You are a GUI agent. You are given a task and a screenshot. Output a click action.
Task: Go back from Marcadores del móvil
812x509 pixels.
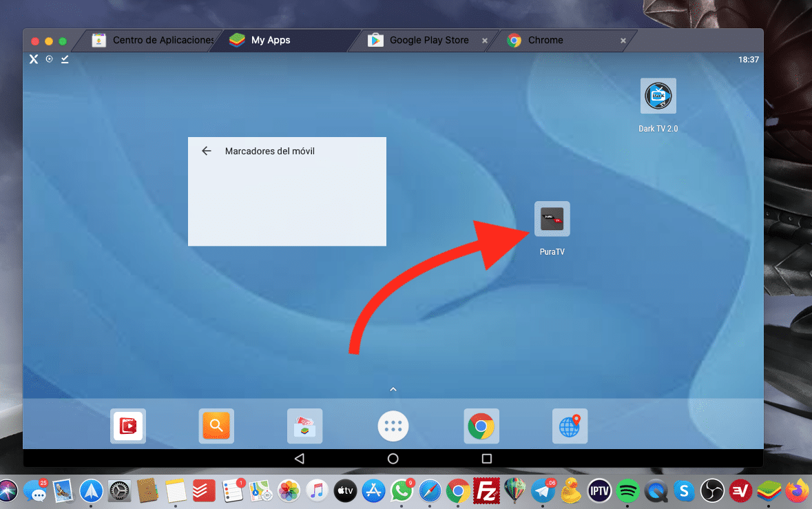(x=207, y=151)
